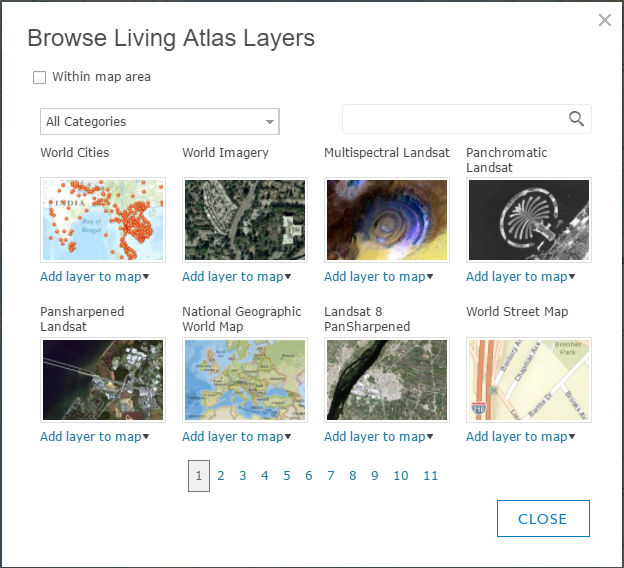This screenshot has width=624, height=568.
Task: Go to page 5 of results
Action: click(x=287, y=476)
